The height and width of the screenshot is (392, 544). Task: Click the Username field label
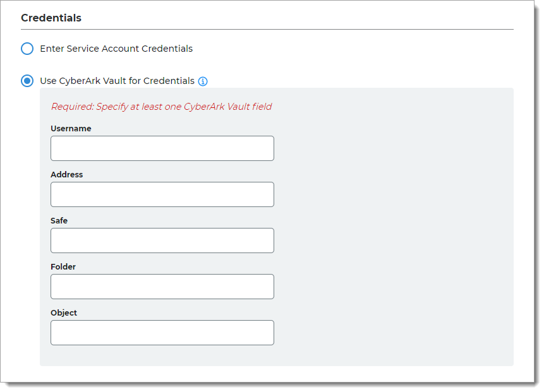71,129
